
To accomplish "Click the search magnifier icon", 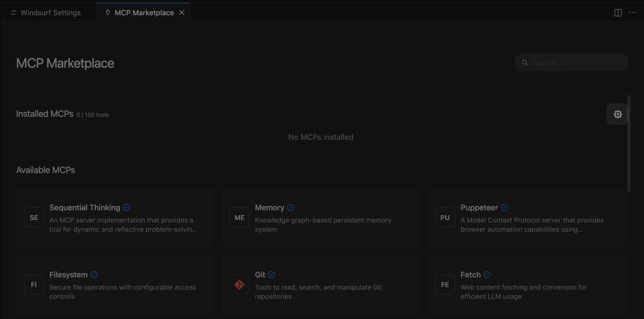I will (x=525, y=63).
